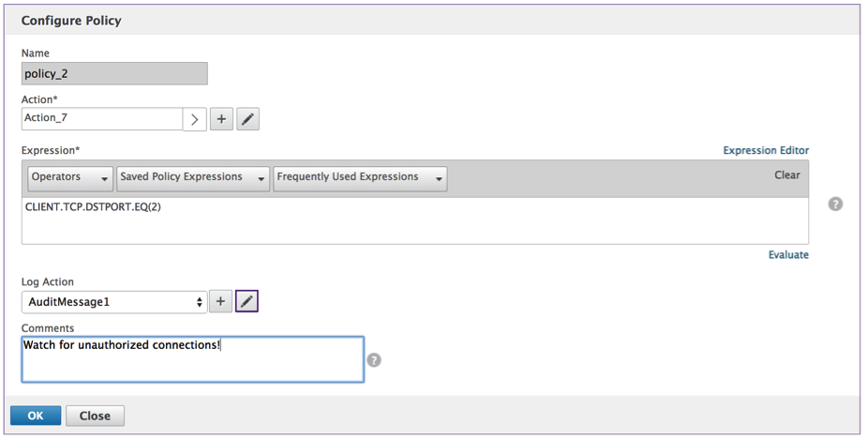Click the Action_7 input field

pos(101,119)
